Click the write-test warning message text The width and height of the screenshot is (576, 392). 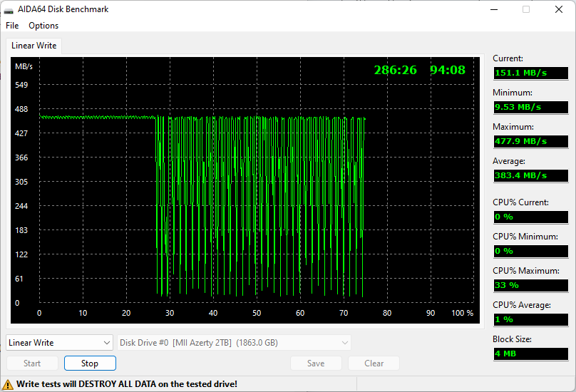127,384
